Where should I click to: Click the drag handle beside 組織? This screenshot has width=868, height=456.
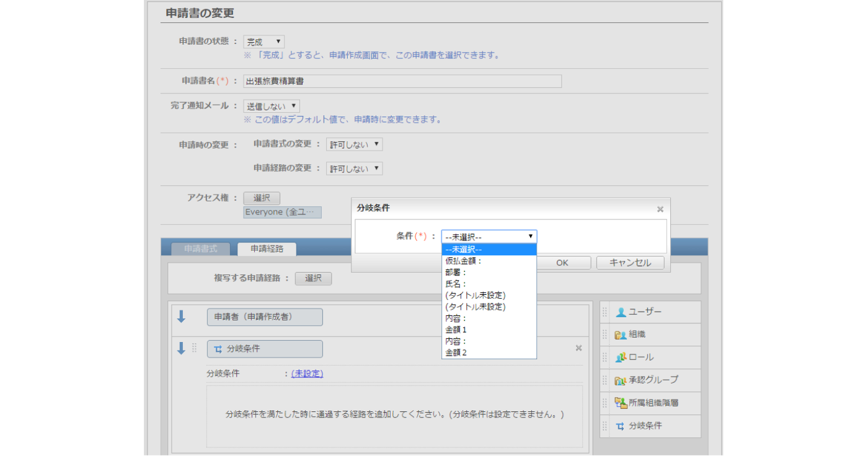[605, 335]
